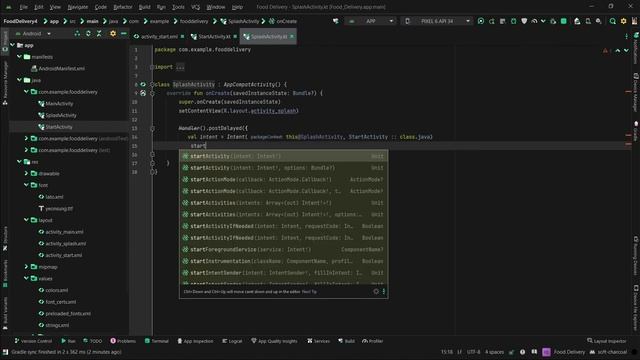Click the gutter related-file icon on the class line

[143, 84]
